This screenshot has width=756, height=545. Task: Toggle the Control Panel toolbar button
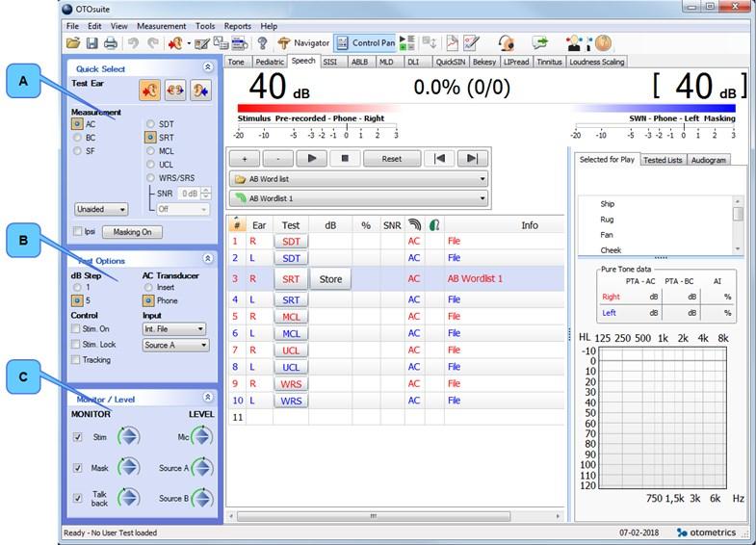pos(365,43)
